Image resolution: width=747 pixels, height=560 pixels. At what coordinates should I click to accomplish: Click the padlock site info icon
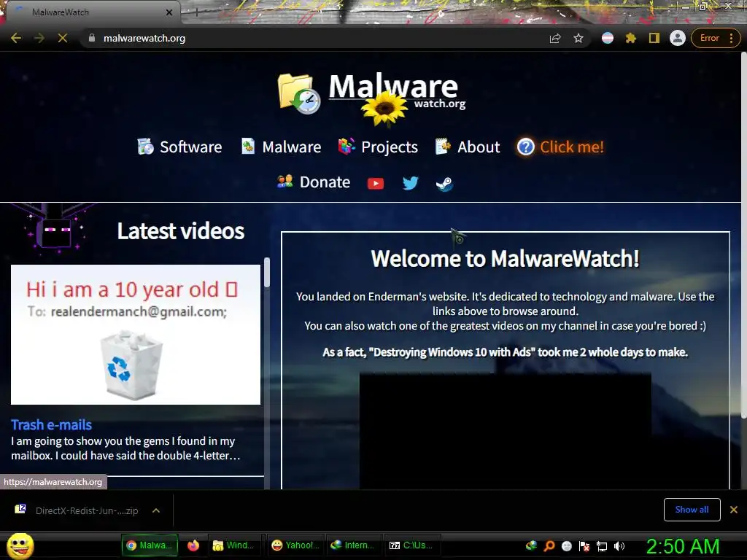[x=92, y=38]
